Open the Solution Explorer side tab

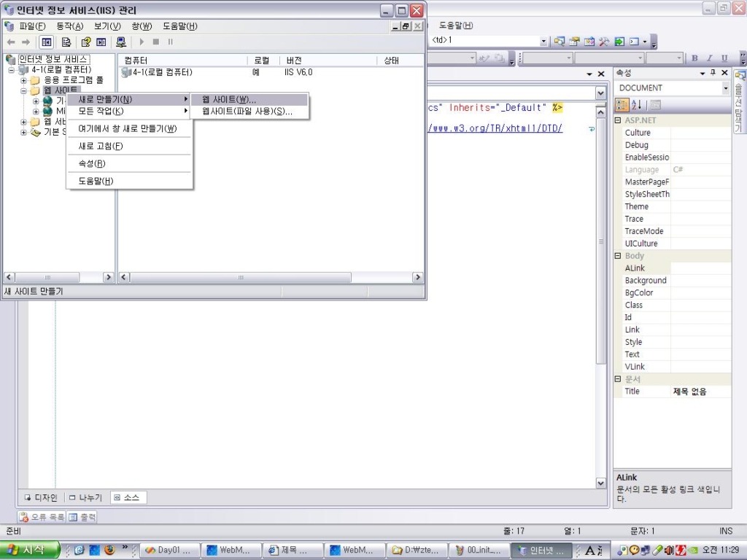point(740,101)
